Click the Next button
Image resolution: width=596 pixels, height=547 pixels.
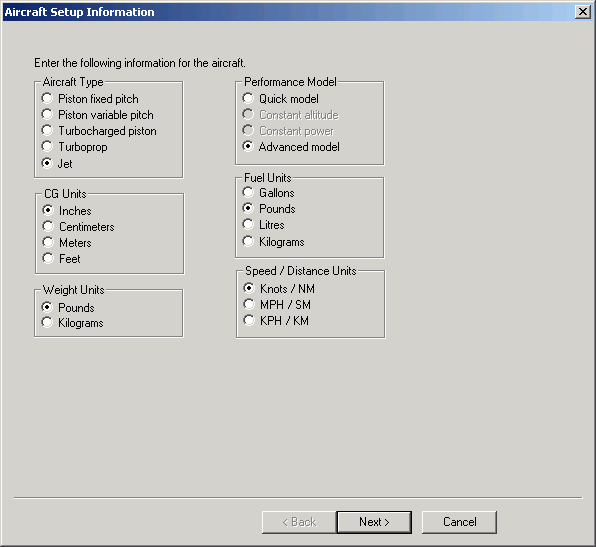click(374, 522)
